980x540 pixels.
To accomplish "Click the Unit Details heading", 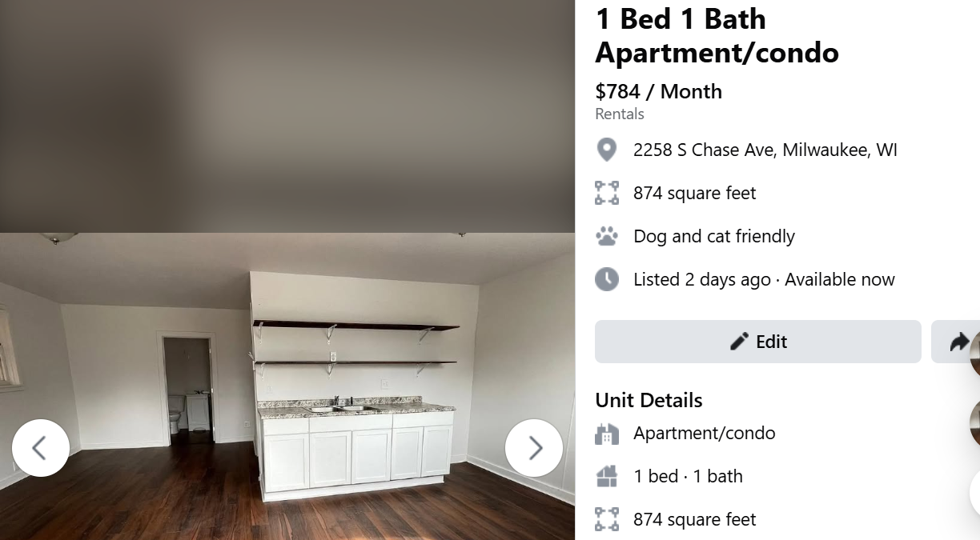I will click(649, 400).
